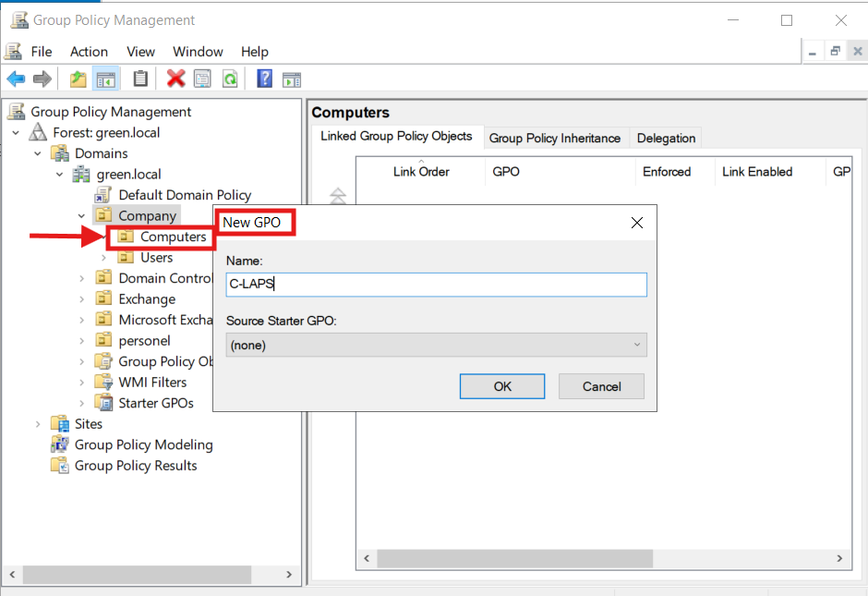The image size is (868, 596).
Task: Click the Refresh toolbar icon
Action: 229,79
